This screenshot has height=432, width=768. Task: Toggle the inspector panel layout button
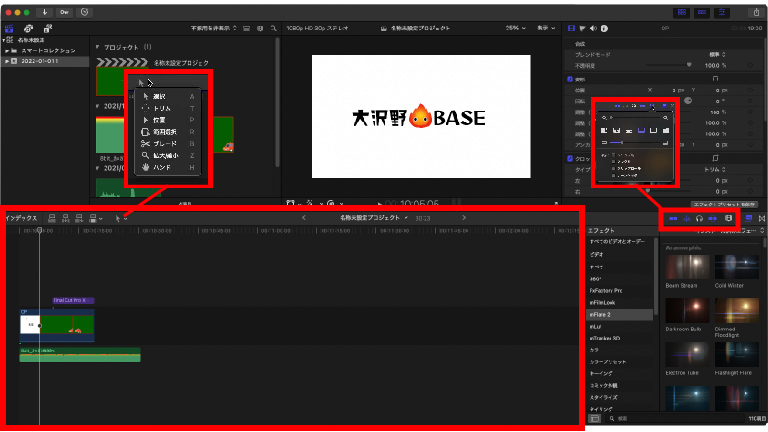click(x=722, y=12)
